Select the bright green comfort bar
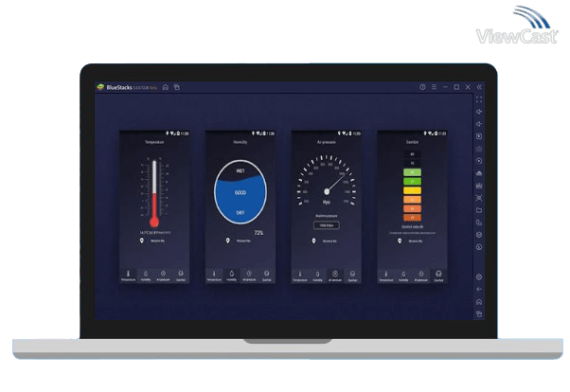Viewport: 570px width, 392px height. pyautogui.click(x=412, y=181)
